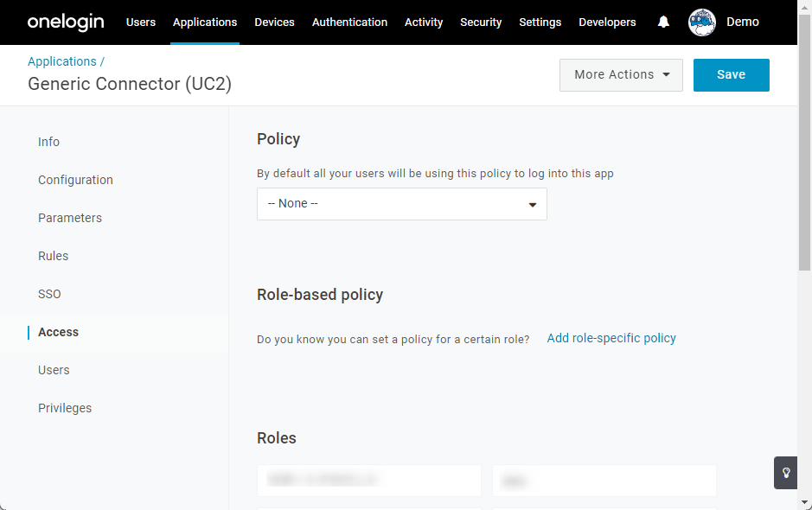Open the Devices menu

pos(274,22)
